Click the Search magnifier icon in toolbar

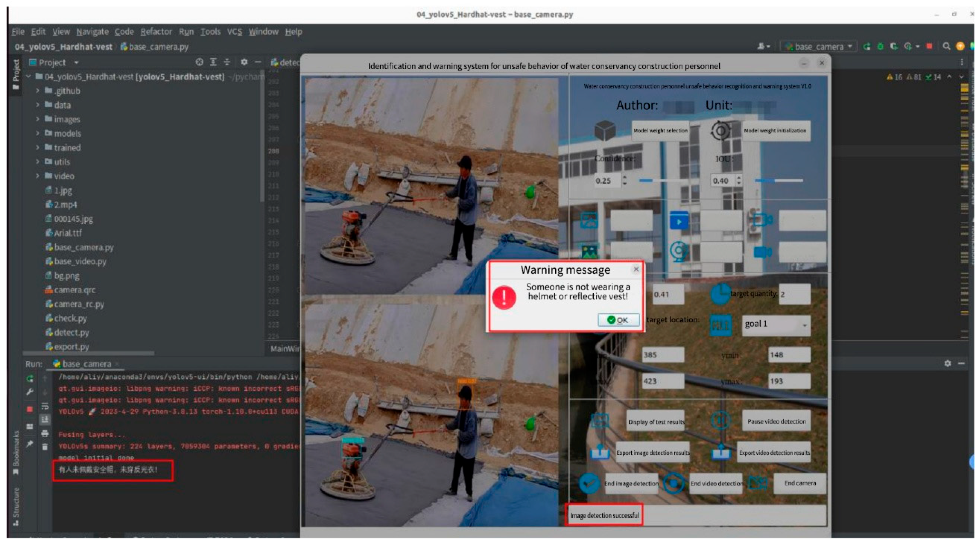point(946,46)
